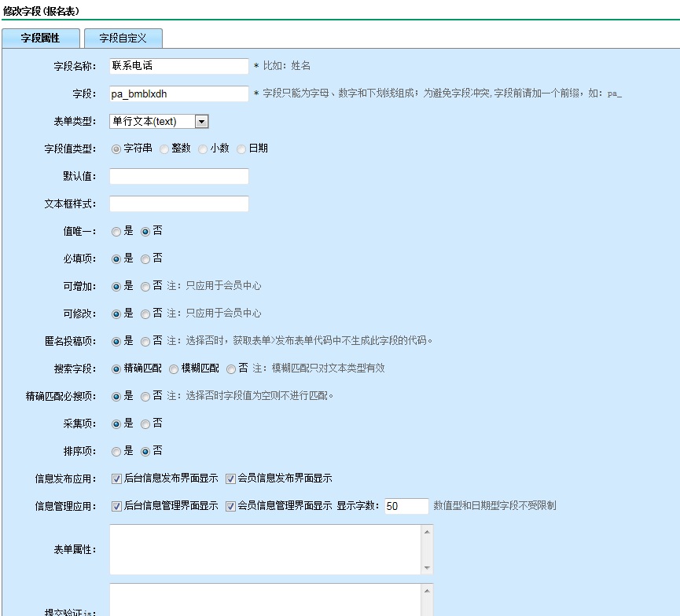Click the 显示字数 input box
Viewport: 680px width, 616px height.
click(406, 507)
